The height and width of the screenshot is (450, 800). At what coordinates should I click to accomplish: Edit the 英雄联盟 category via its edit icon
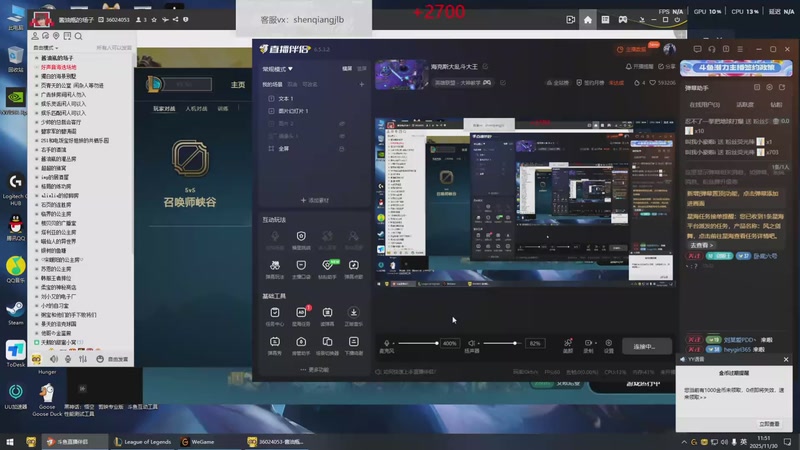[503, 83]
